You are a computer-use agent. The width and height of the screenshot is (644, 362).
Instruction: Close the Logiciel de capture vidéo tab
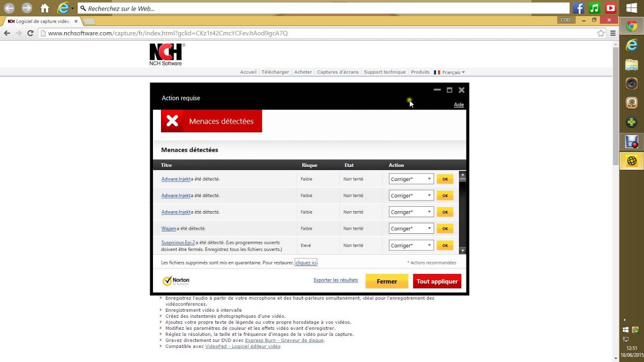click(76, 21)
